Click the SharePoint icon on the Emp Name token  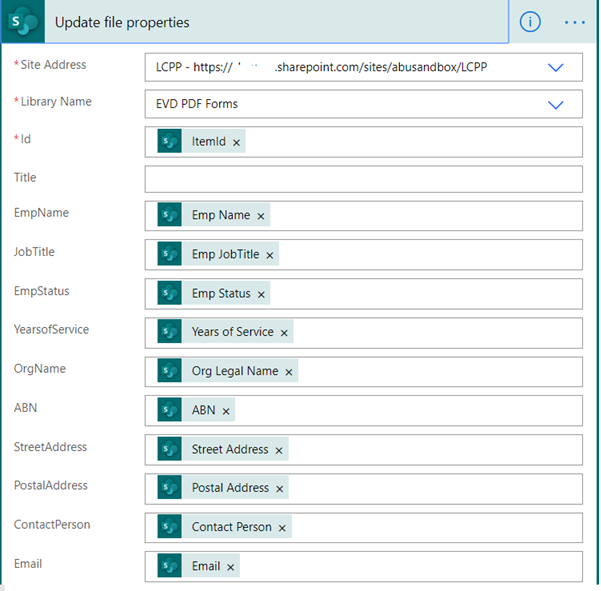pyautogui.click(x=169, y=215)
